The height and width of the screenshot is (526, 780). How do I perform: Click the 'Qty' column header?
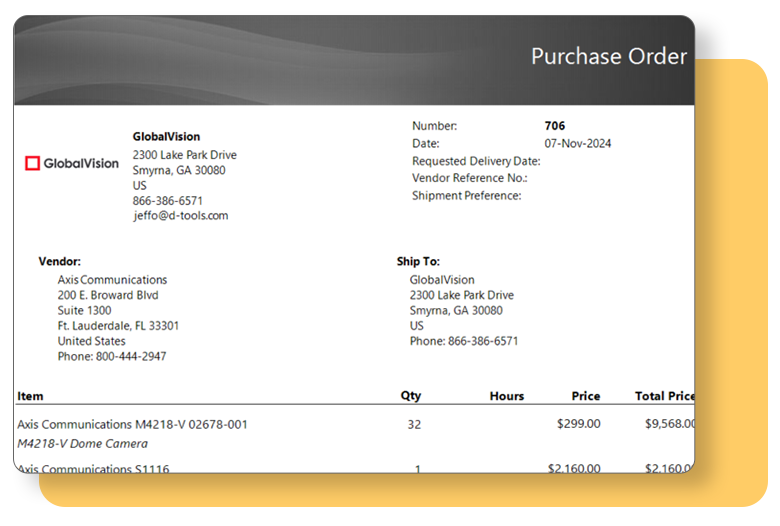(411, 396)
